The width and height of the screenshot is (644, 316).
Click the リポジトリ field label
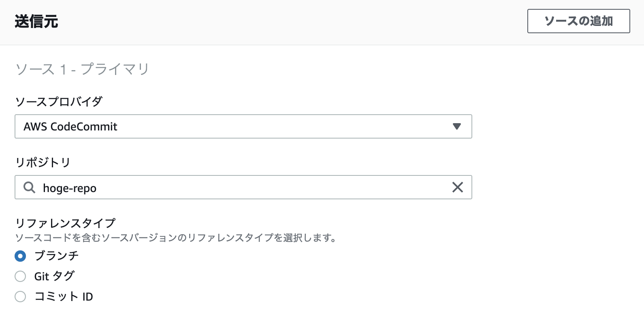pos(43,162)
